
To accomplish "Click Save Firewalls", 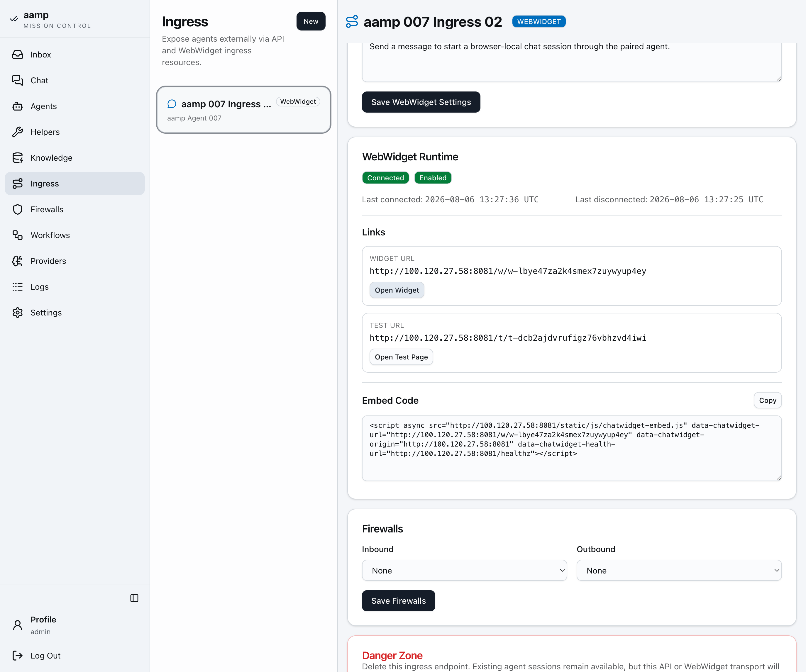I will 398,601.
